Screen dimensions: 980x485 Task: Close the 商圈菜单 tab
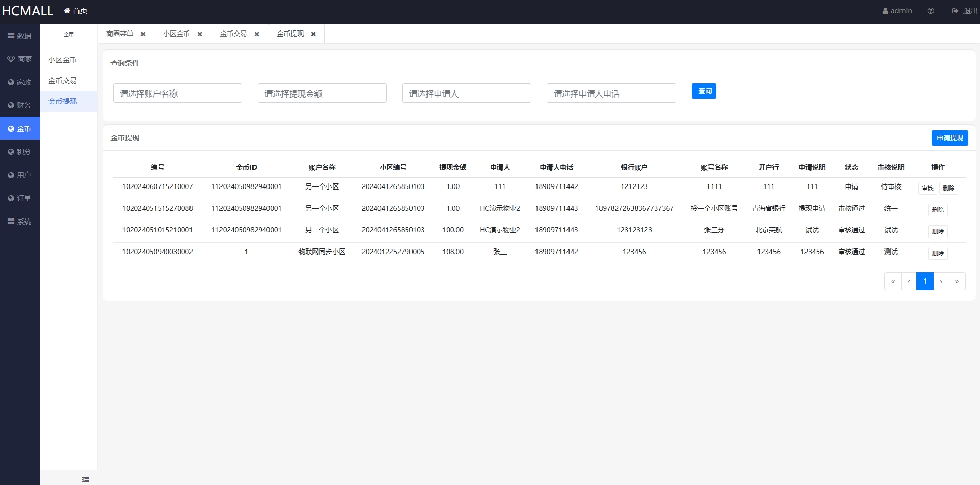pyautogui.click(x=143, y=34)
